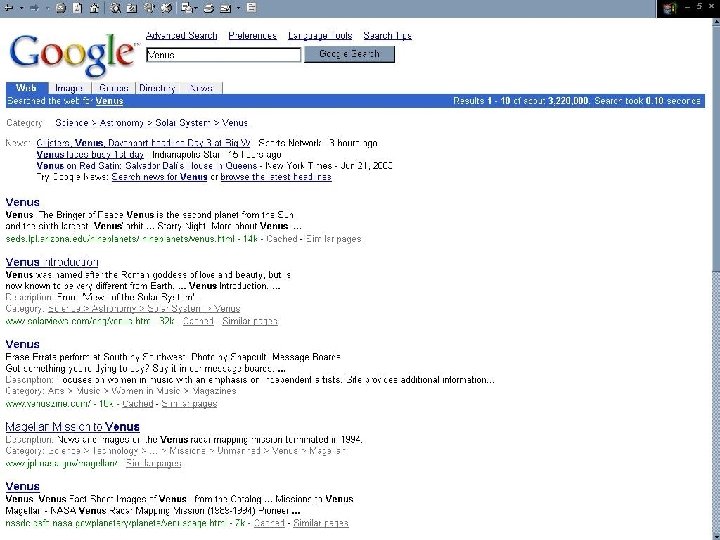The image size is (720, 540).
Task: Click the Windows flag logo in the title bar
Action: tap(669, 8)
